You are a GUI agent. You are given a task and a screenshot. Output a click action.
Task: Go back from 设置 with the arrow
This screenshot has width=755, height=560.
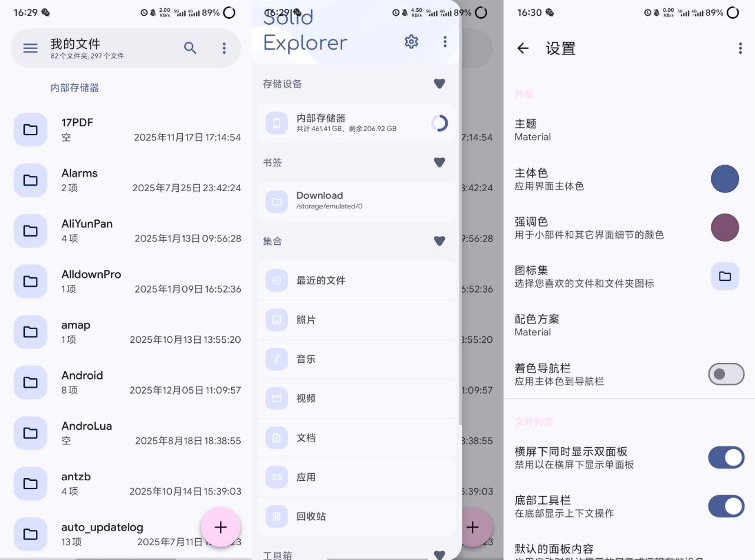(x=523, y=49)
